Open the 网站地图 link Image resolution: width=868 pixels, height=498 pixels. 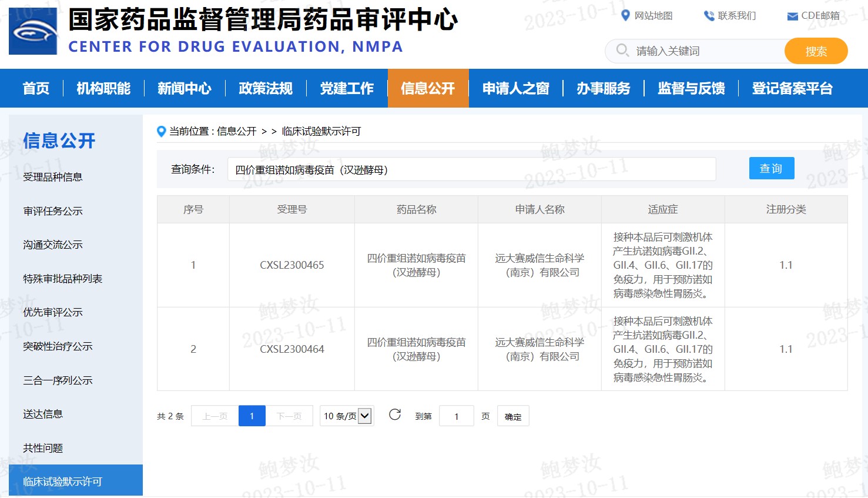(x=653, y=16)
